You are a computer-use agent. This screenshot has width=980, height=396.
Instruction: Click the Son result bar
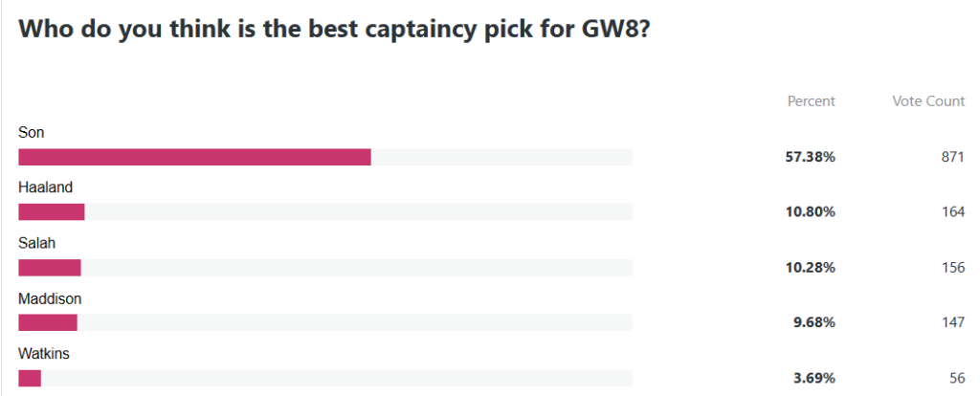(x=325, y=158)
